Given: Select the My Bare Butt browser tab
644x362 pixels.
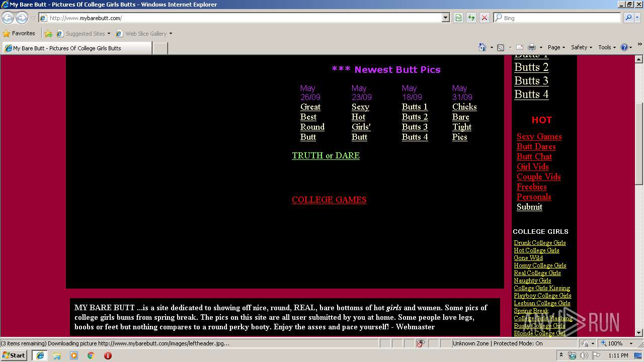Looking at the screenshot, I should pos(76,48).
